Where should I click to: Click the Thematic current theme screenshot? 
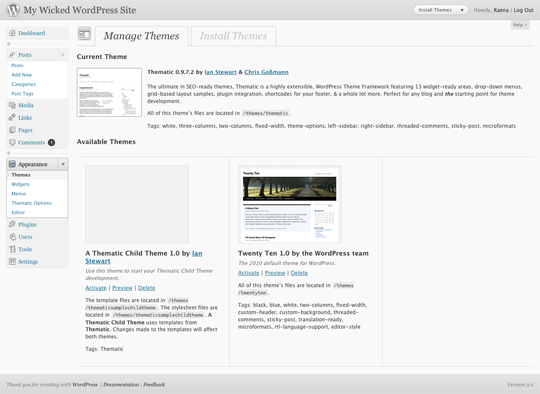pos(109,92)
